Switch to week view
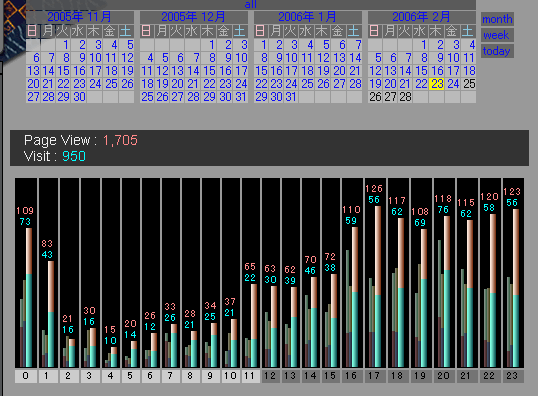Viewport: 538px width, 396px height. click(496, 35)
